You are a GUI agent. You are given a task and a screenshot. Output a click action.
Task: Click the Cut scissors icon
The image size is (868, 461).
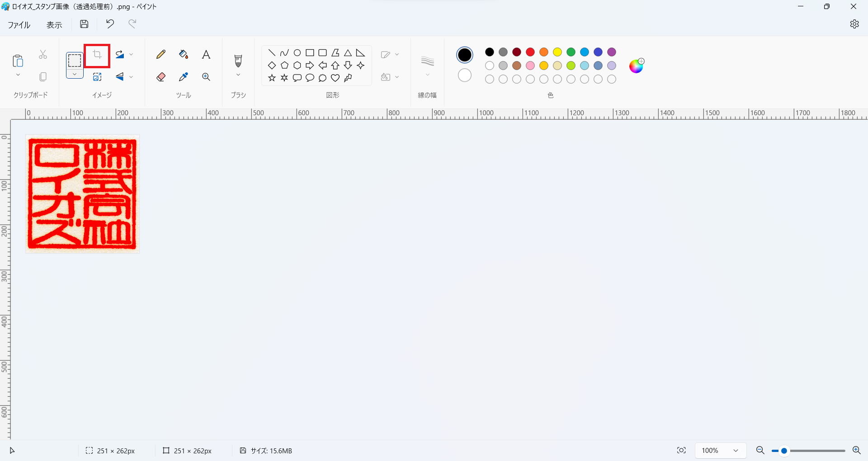tap(43, 55)
